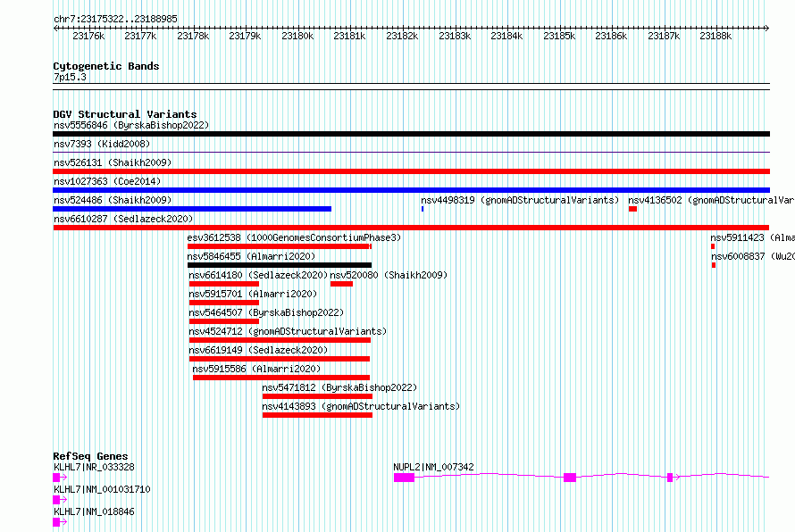Click the RefSeq Genes track title
This screenshot has height=532, width=795.
(90, 456)
